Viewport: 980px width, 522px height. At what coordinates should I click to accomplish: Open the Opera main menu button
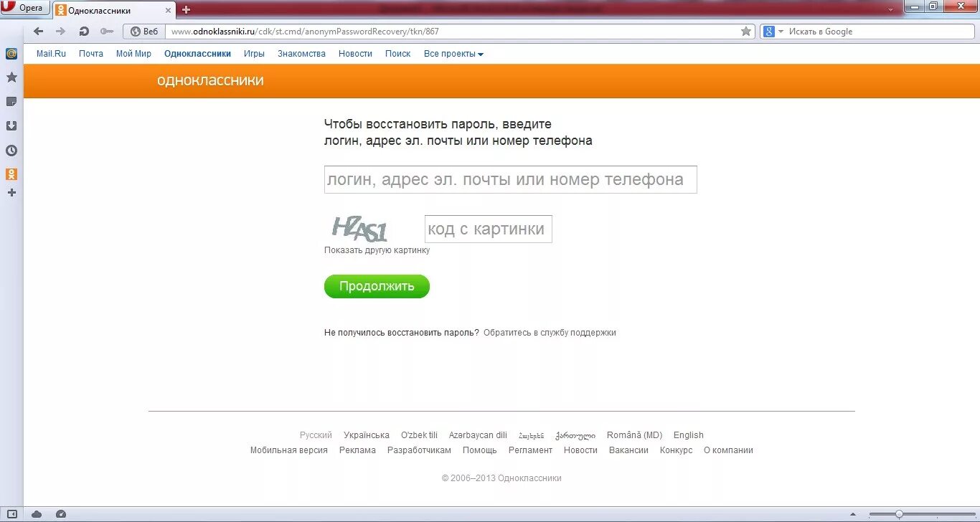[x=25, y=8]
